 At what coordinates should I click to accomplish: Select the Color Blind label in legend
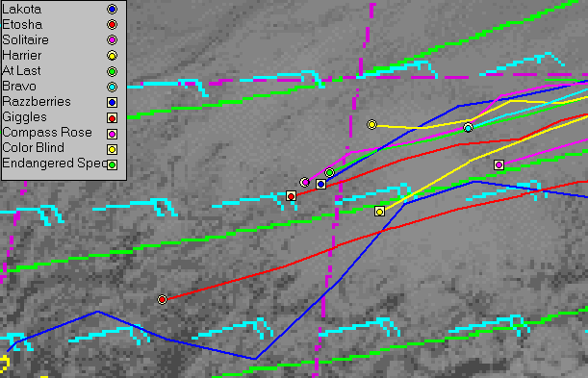tap(33, 147)
